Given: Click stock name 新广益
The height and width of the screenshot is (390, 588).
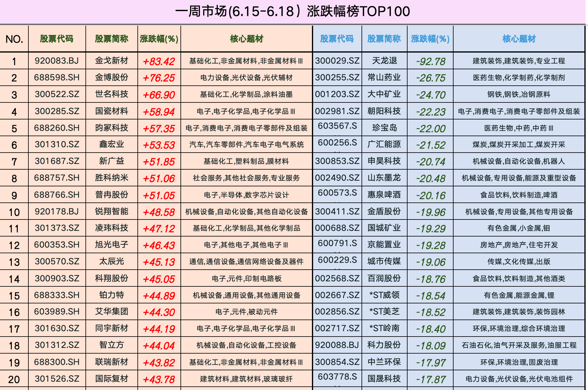Looking at the screenshot, I should coord(111,161).
